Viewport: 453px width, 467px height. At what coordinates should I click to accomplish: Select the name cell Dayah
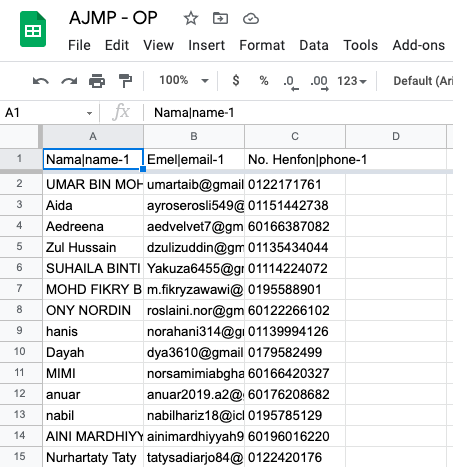click(x=93, y=352)
